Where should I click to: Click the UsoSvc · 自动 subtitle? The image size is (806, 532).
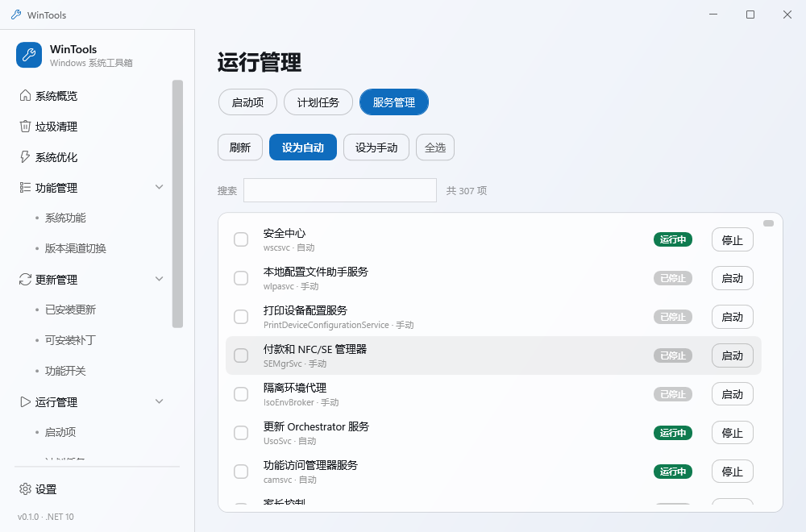click(x=289, y=441)
